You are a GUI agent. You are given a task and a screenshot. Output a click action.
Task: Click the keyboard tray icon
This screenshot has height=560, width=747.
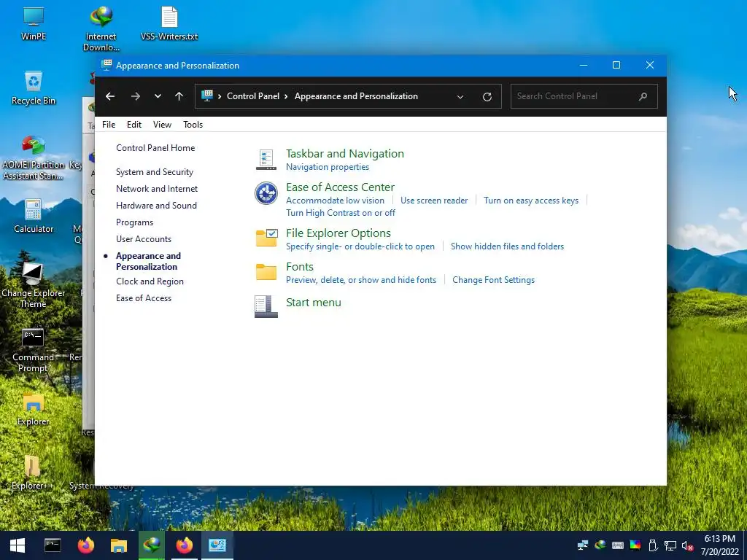[x=618, y=545]
